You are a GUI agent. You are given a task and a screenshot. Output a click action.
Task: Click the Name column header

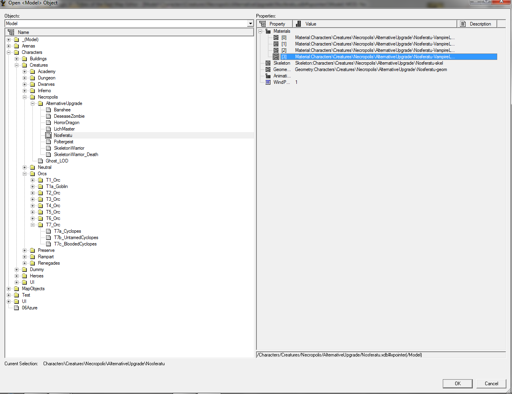pos(129,32)
